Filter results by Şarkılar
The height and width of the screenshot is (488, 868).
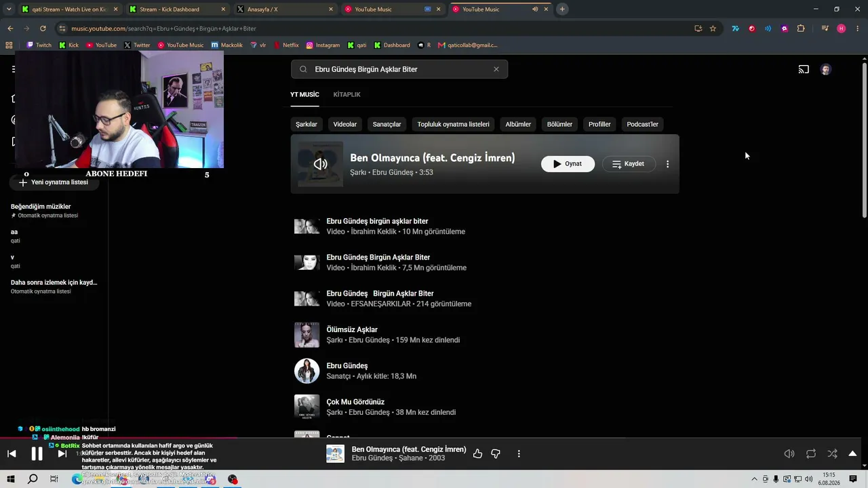[307, 124]
